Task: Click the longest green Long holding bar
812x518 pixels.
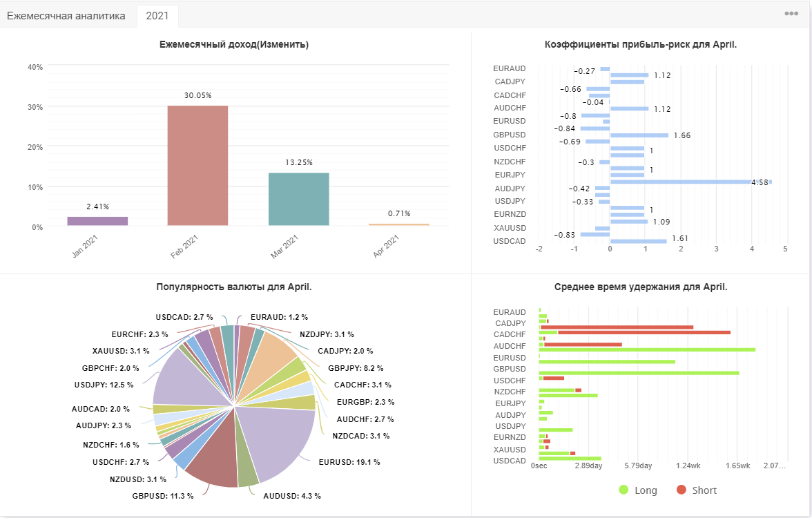Action: coord(648,349)
